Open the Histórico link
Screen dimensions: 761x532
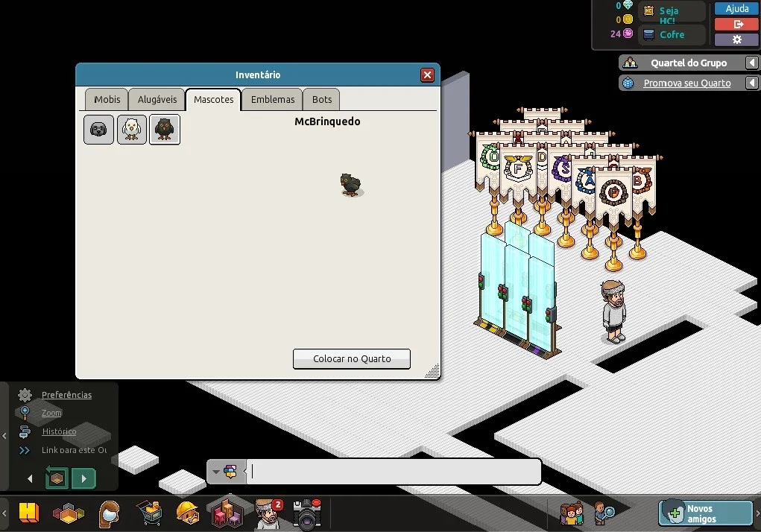click(59, 431)
